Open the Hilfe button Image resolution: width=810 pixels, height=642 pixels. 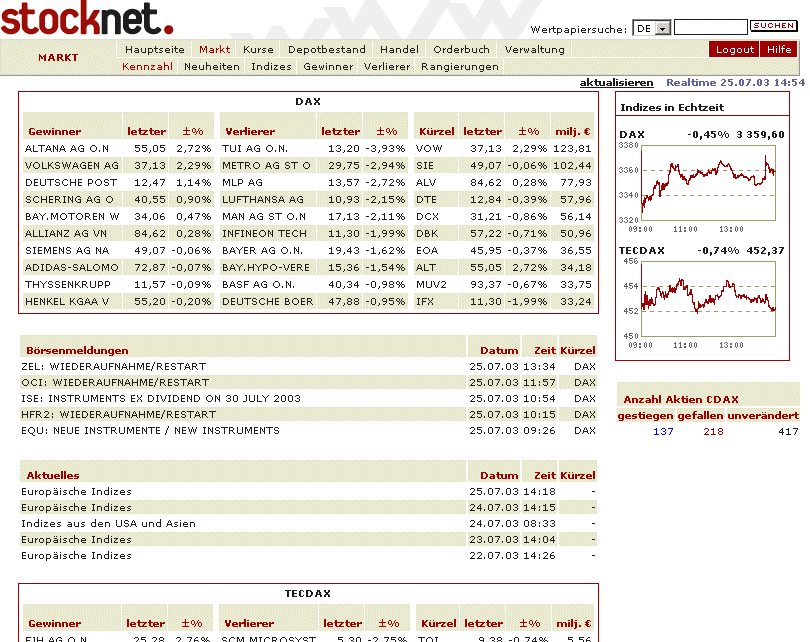(779, 50)
